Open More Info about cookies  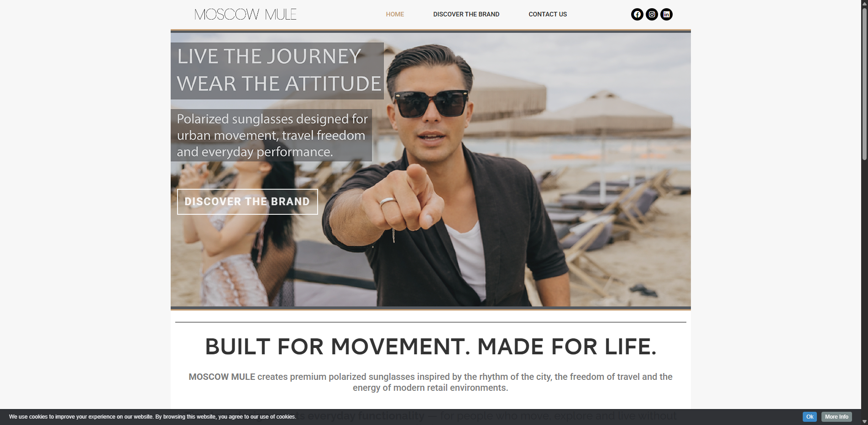click(x=837, y=417)
